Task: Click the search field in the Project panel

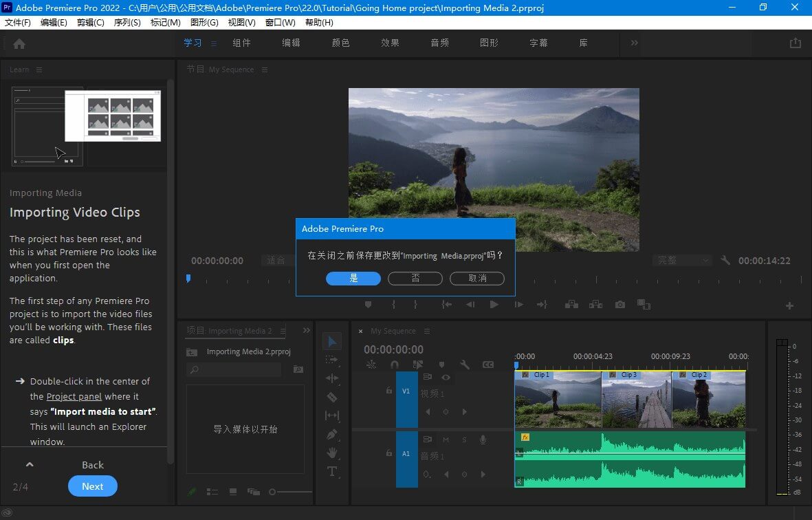Action: [x=234, y=369]
